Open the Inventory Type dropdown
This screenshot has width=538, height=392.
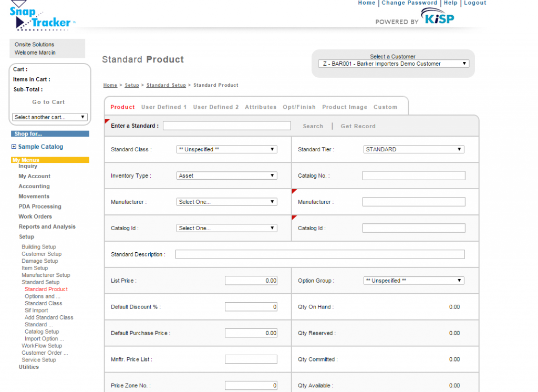(x=226, y=176)
